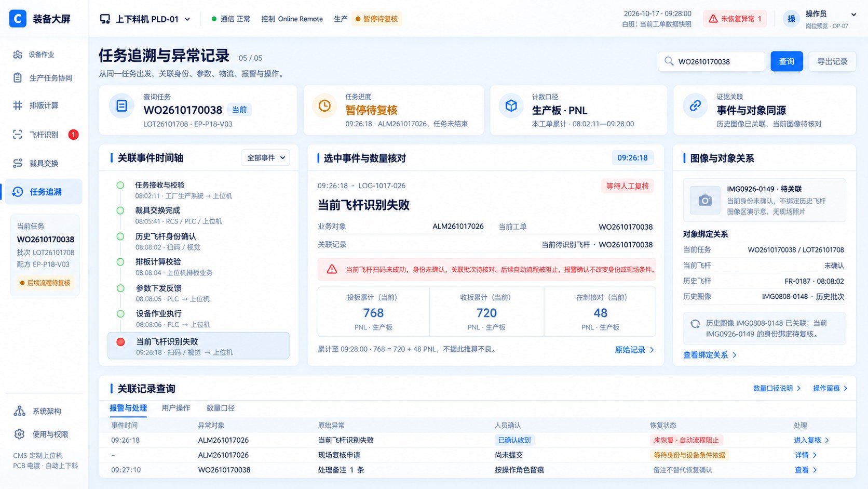Click the monitor icon beside 上下料机 PLD-01
This screenshot has width=868, height=489.
click(105, 19)
